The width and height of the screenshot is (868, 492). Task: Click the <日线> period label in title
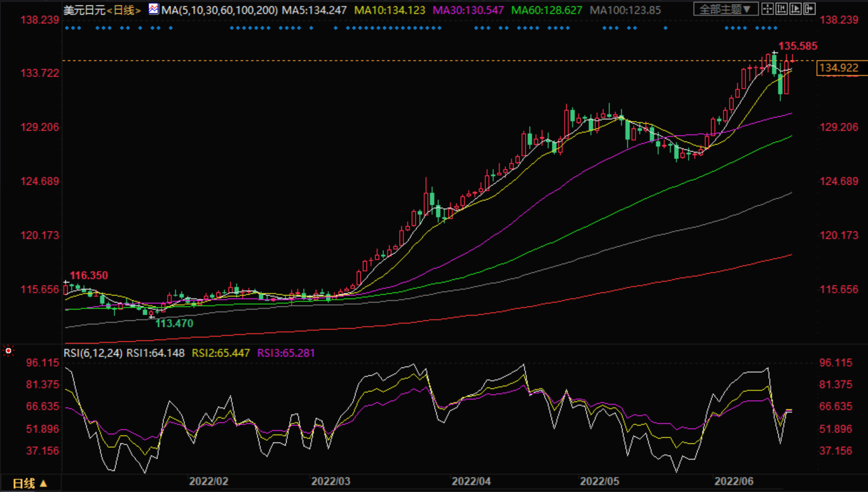pyautogui.click(x=123, y=10)
